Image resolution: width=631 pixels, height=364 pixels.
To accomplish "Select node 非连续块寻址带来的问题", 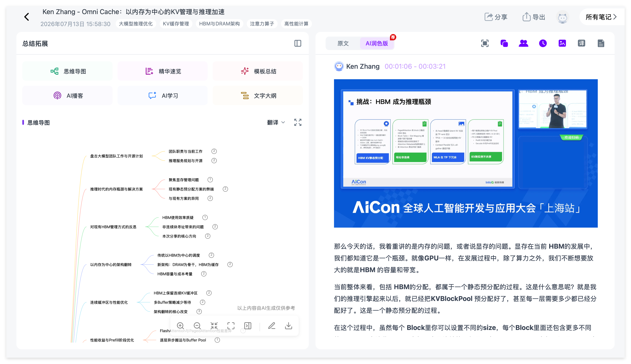I will point(183,227).
